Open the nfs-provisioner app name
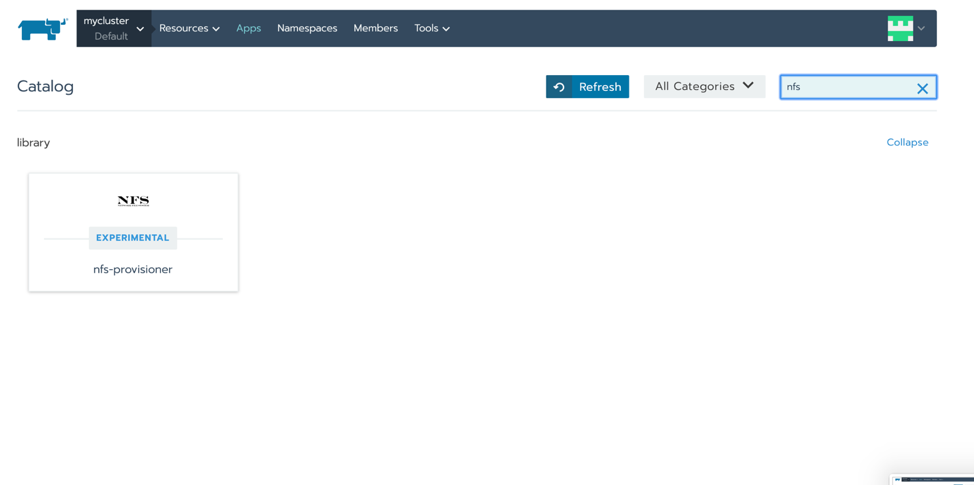This screenshot has height=485, width=974. point(133,269)
